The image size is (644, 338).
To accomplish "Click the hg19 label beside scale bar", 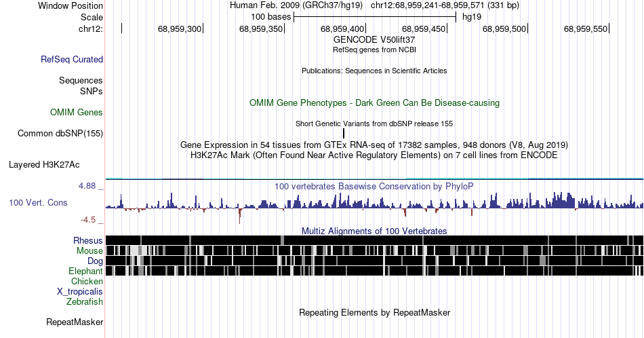I will [x=472, y=17].
